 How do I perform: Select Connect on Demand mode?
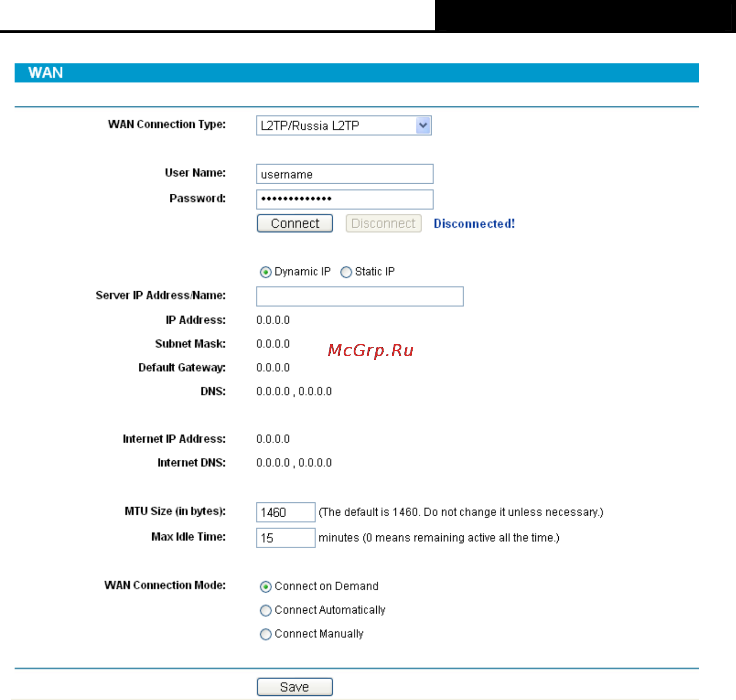[x=265, y=587]
